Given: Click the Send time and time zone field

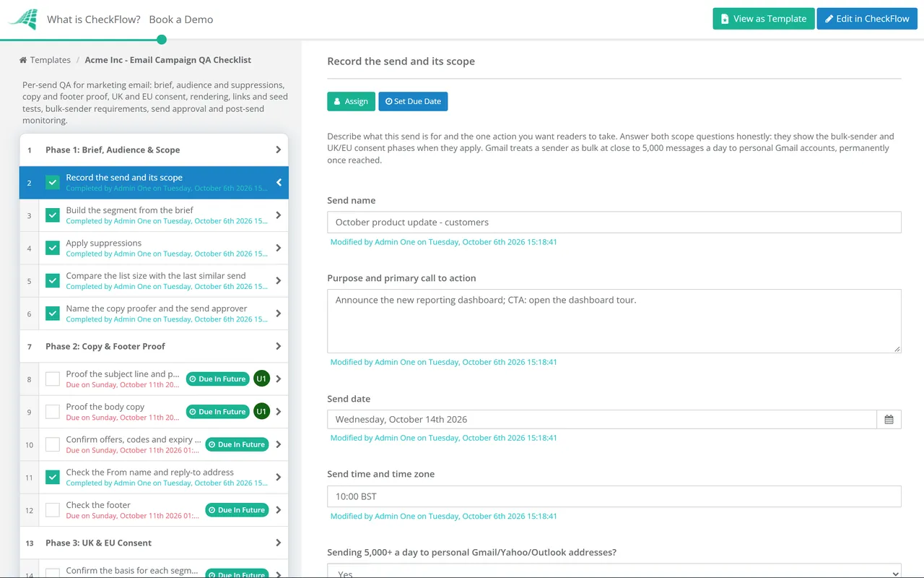Looking at the screenshot, I should click(614, 496).
